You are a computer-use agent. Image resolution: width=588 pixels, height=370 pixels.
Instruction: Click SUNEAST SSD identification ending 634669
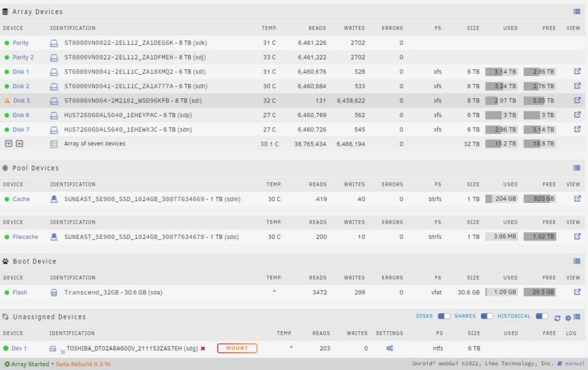152,199
